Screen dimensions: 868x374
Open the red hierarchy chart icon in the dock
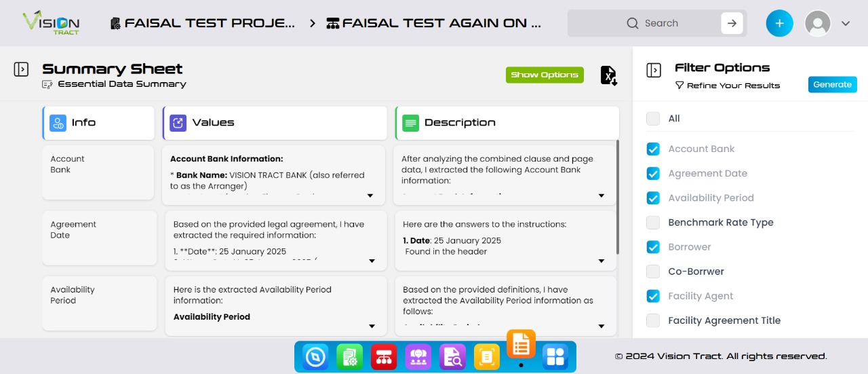[384, 356]
